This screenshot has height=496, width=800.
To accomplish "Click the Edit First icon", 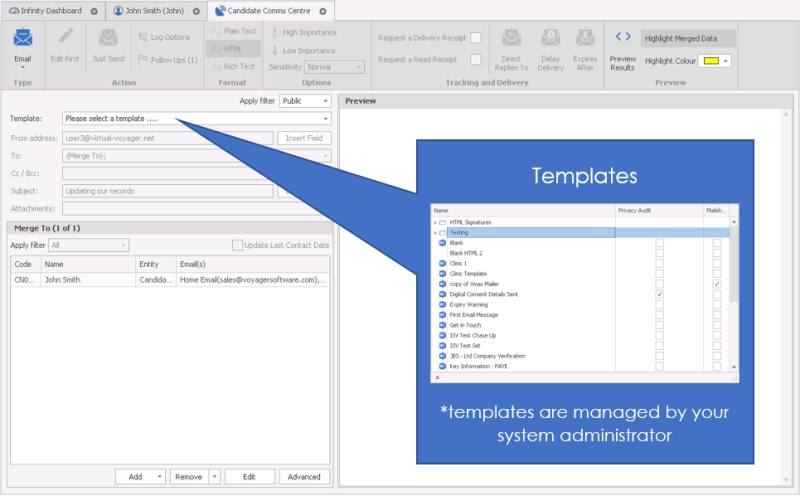I will point(64,40).
